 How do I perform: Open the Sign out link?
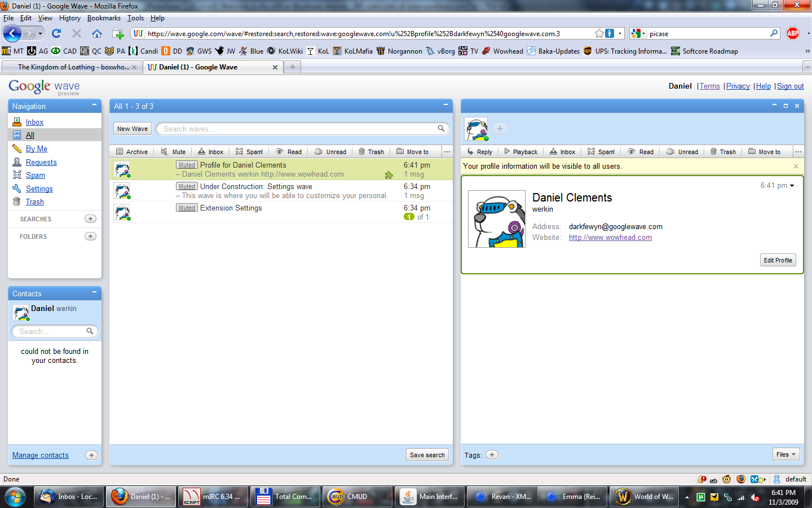[791, 86]
